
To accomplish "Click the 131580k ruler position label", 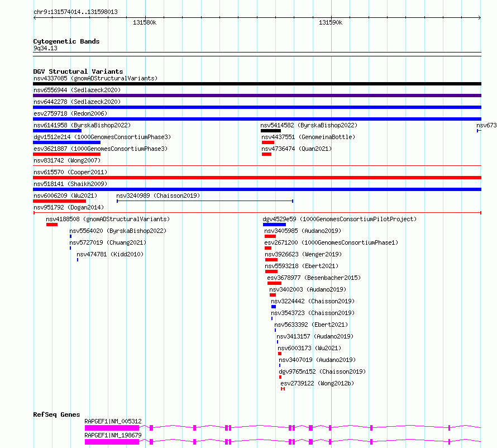I will [145, 22].
